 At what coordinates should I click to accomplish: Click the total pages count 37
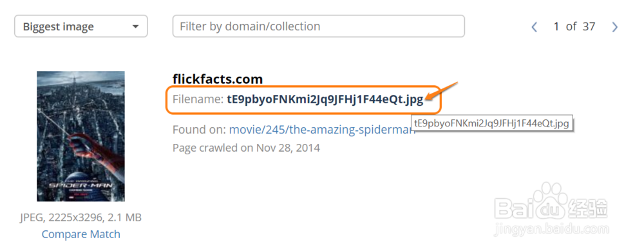click(589, 26)
